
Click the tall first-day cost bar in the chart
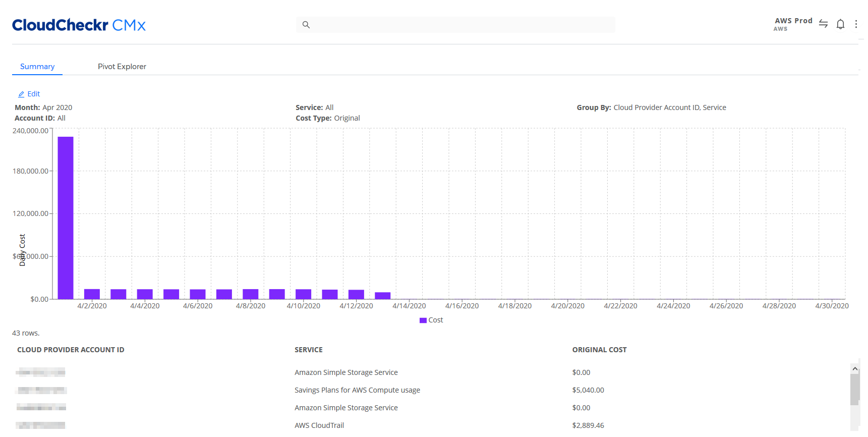point(66,218)
